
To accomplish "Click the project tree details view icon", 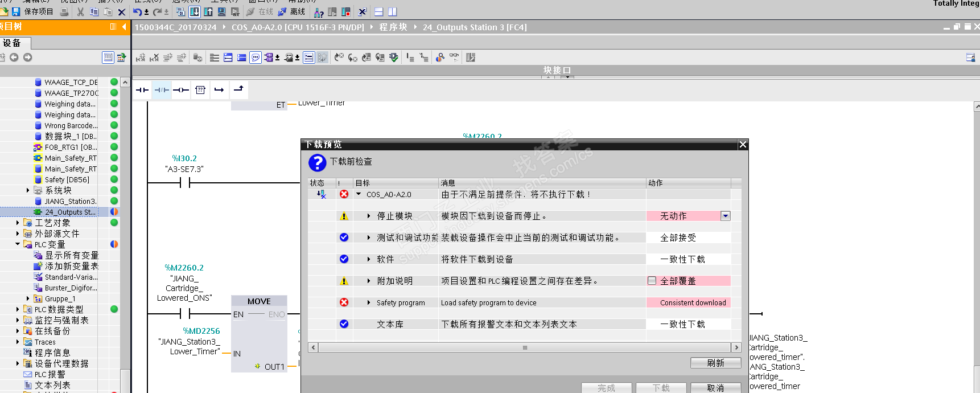I will 108,58.
